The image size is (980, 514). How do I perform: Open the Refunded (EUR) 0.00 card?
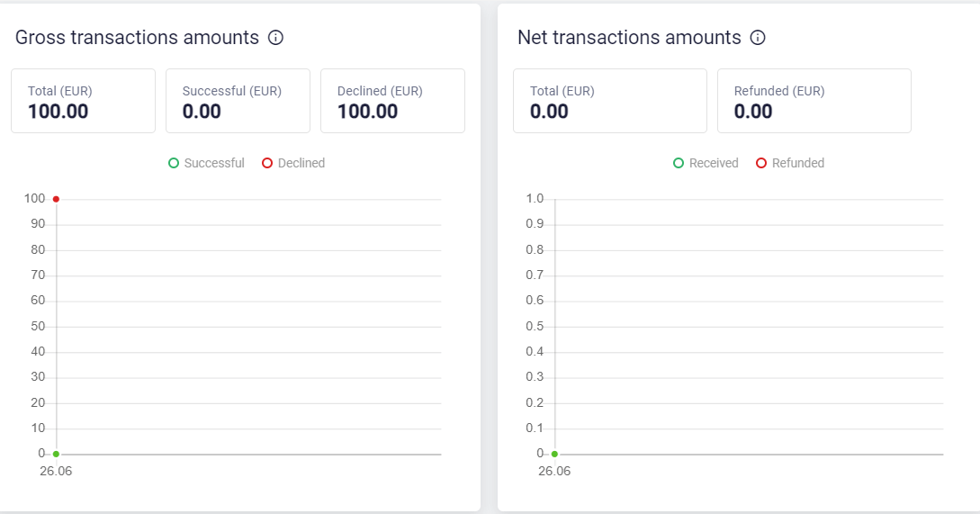click(814, 101)
